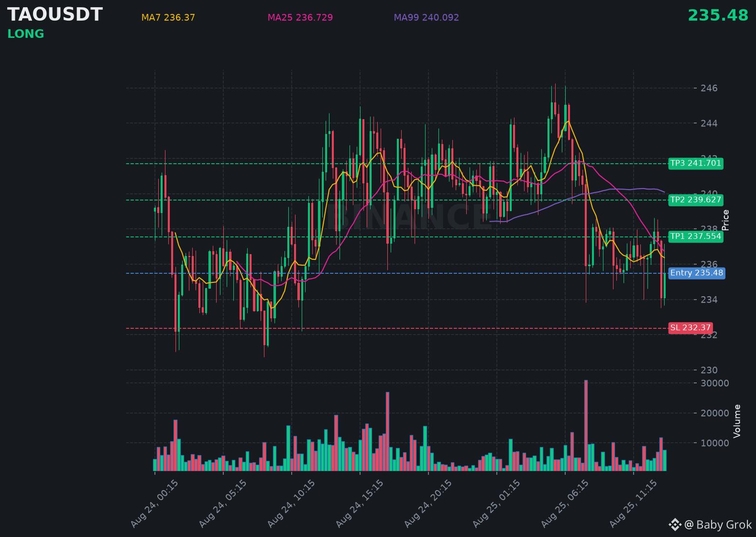Click the Volume axis title
The image size is (756, 537).
click(737, 421)
